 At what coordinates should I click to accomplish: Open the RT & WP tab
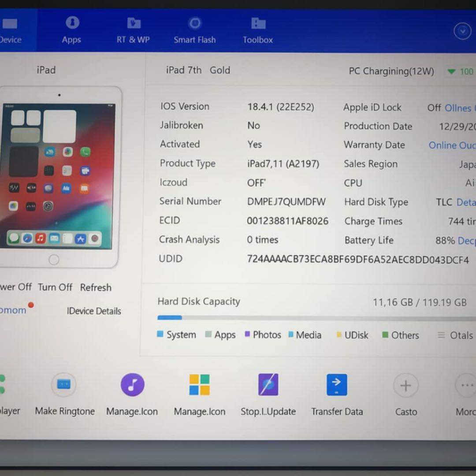pos(133,31)
